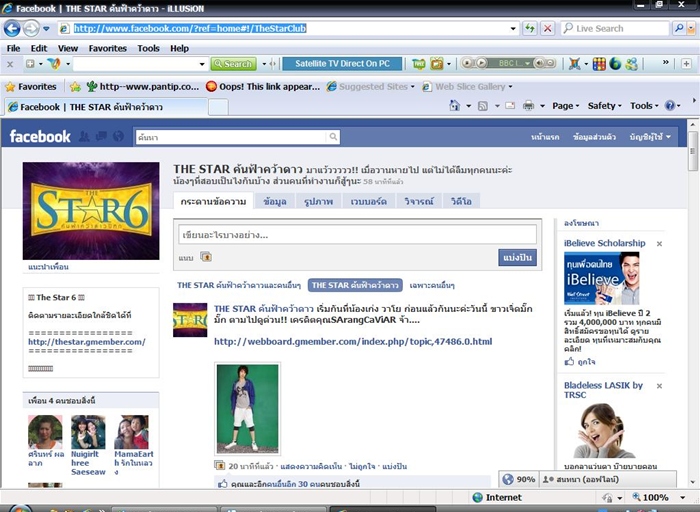Open a new blank browser tab

click(x=218, y=107)
